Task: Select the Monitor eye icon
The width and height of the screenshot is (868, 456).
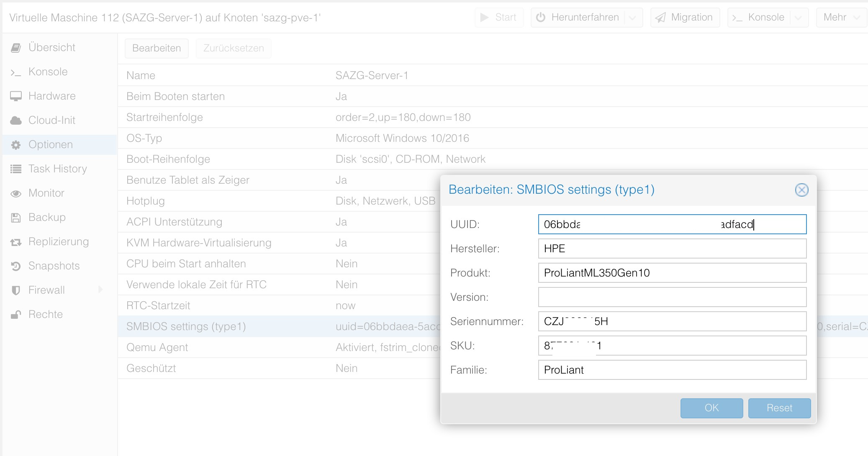Action: (x=16, y=193)
